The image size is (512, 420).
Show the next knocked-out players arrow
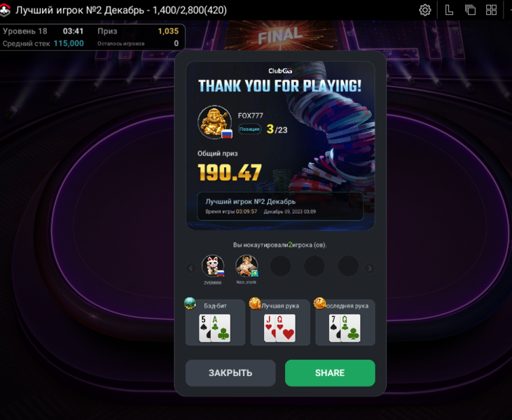click(x=370, y=268)
